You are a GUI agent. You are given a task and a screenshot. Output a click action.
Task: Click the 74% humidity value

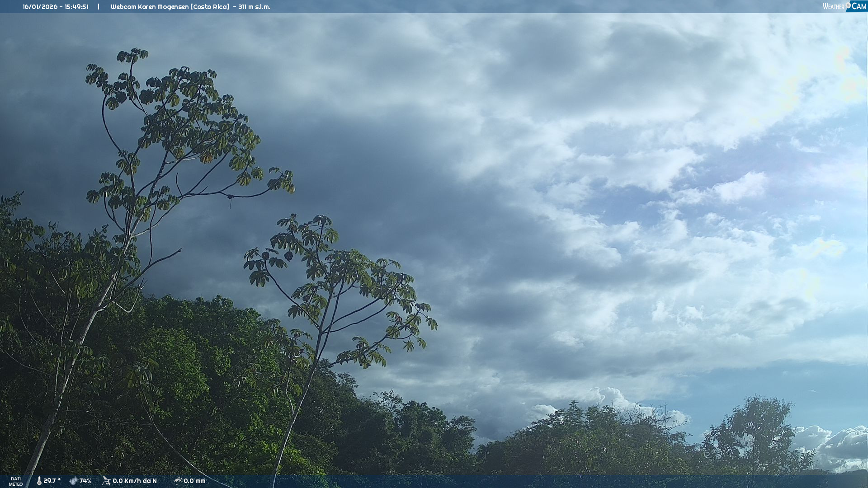(85, 481)
